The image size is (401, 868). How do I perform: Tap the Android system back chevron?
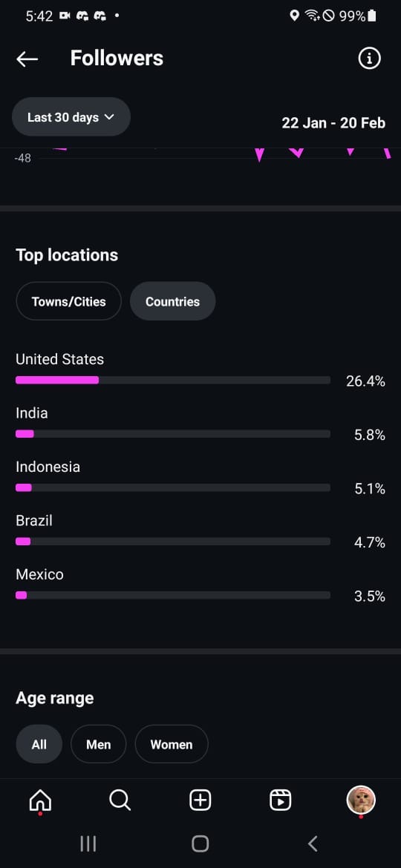(313, 844)
